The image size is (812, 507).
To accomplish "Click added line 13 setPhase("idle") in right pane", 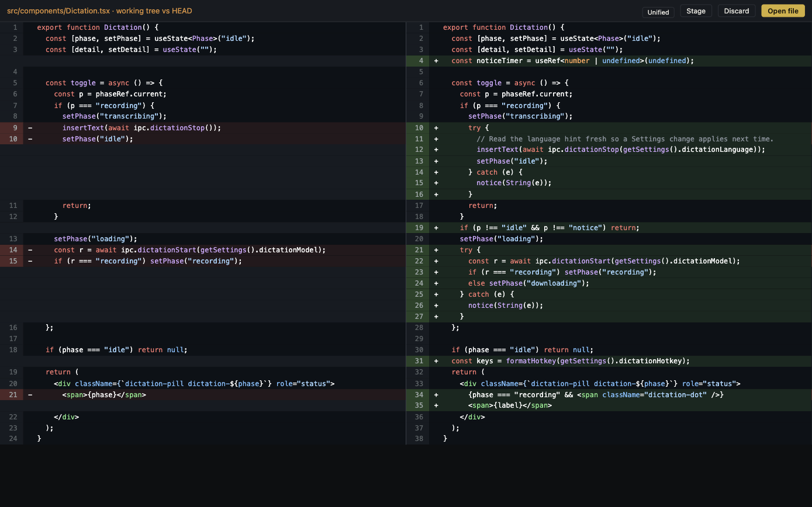I will [x=609, y=161].
